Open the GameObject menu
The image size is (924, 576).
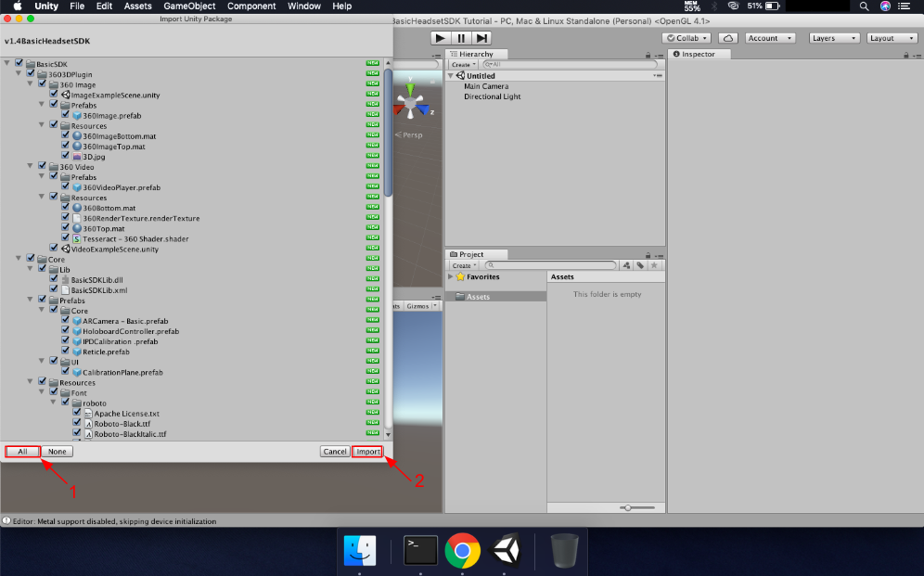click(x=190, y=6)
